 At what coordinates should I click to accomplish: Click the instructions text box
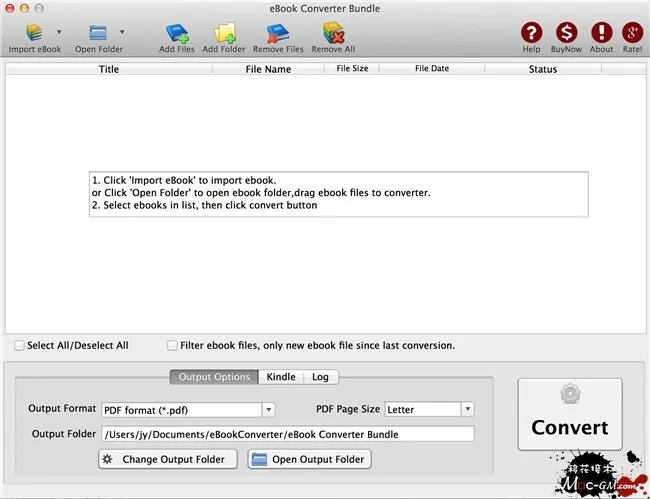coord(339,194)
